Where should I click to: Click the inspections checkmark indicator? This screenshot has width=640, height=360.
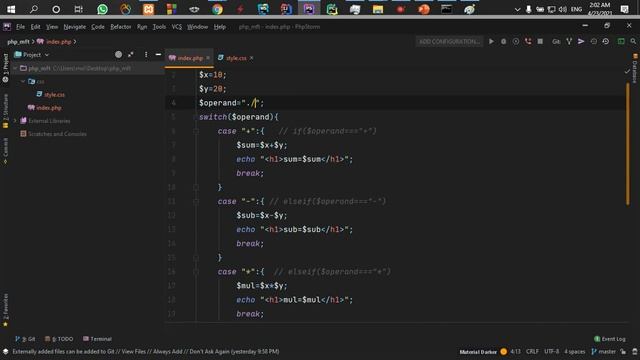[x=627, y=71]
